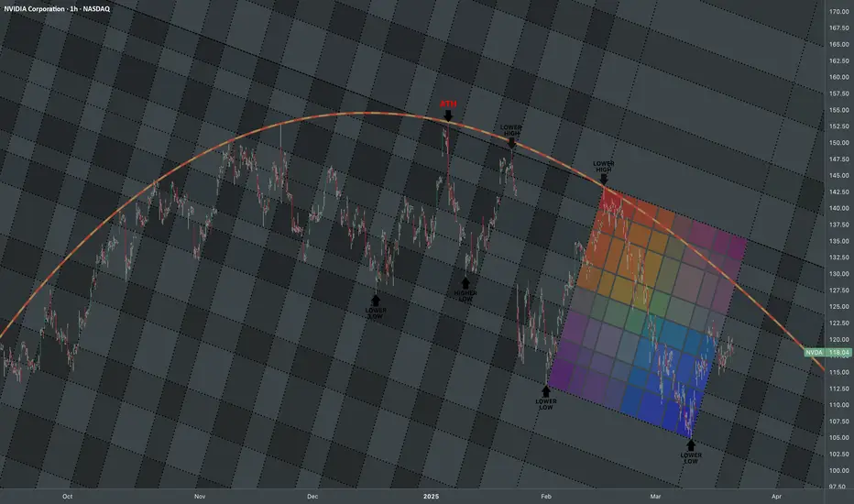Viewport: 854px width, 504px height.
Task: Click the 122.50 price axis label
Action: coord(839,323)
